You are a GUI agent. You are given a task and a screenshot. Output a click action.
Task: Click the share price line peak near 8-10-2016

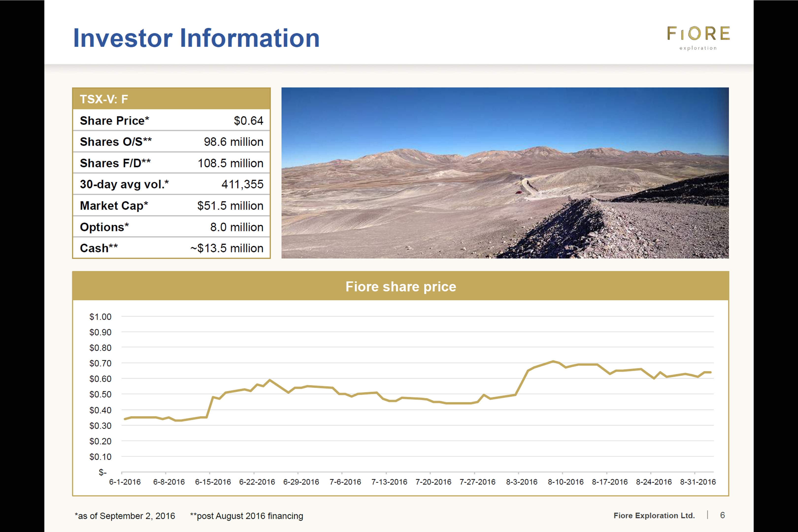(x=553, y=361)
